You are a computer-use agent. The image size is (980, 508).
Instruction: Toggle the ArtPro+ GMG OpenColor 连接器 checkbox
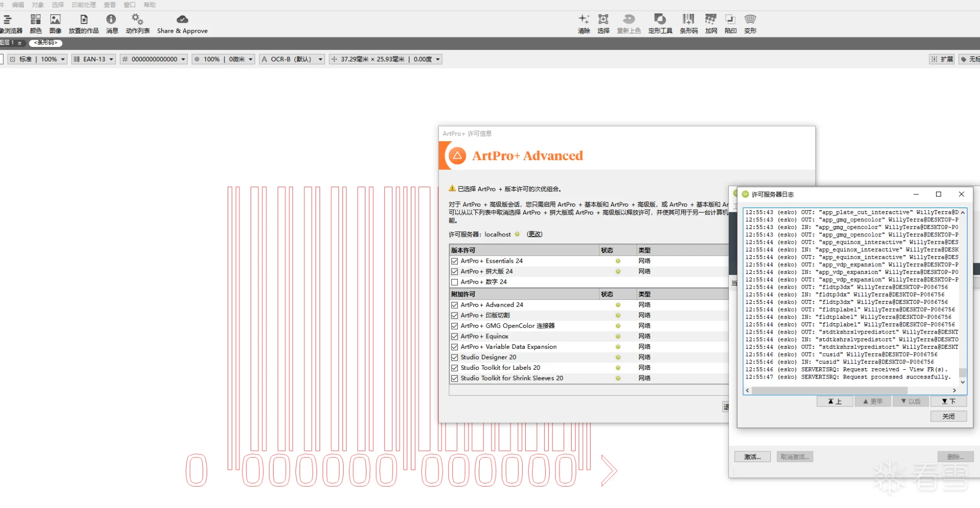coord(454,326)
